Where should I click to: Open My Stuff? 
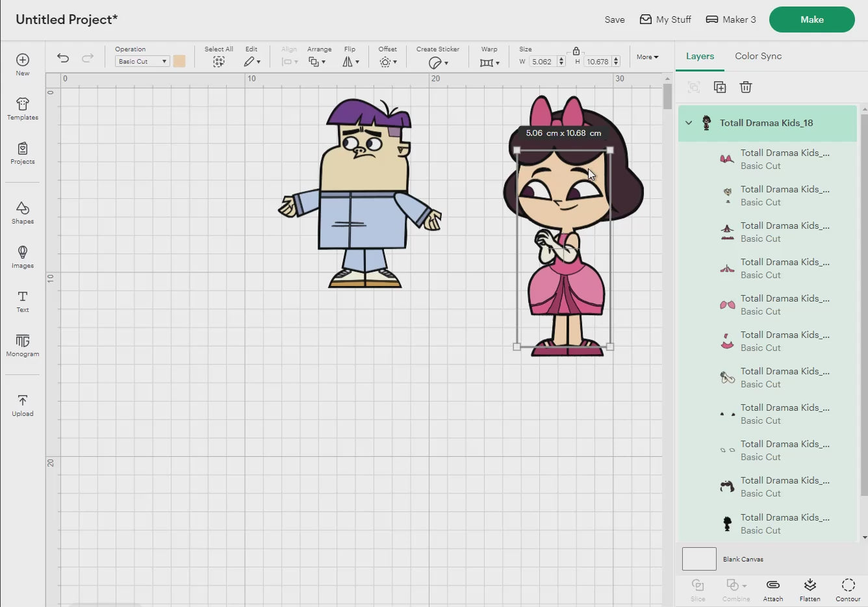665,19
